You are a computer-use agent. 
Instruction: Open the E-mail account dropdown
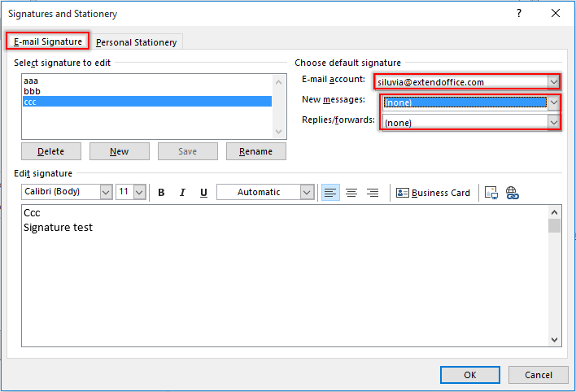[553, 82]
